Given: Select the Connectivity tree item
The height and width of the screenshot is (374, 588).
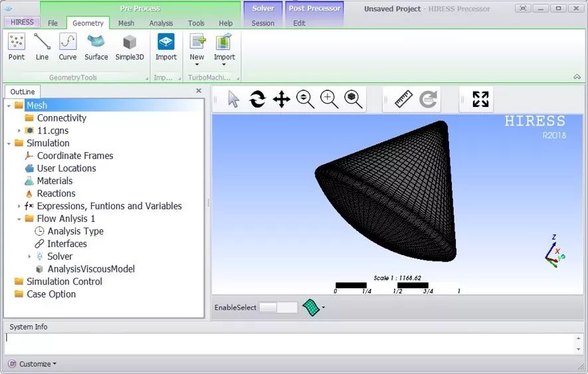Looking at the screenshot, I should [x=62, y=118].
